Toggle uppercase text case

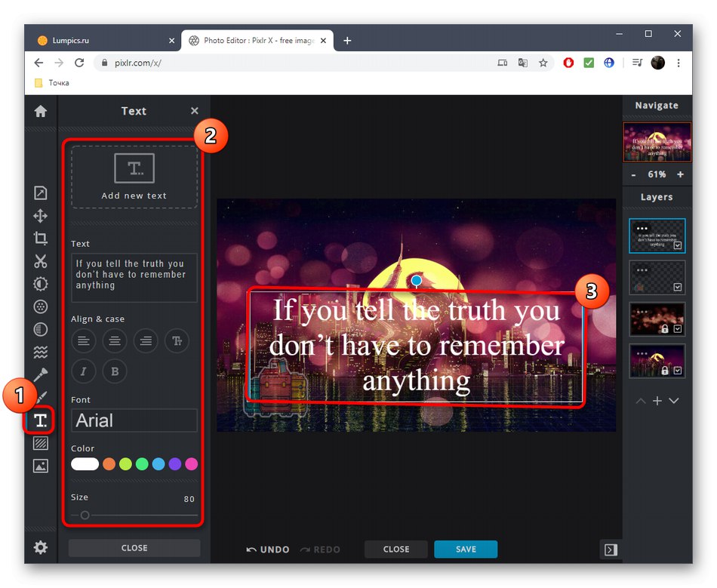point(177,340)
